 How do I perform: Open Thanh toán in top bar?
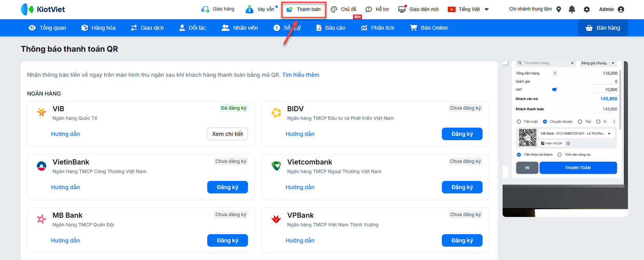[304, 9]
